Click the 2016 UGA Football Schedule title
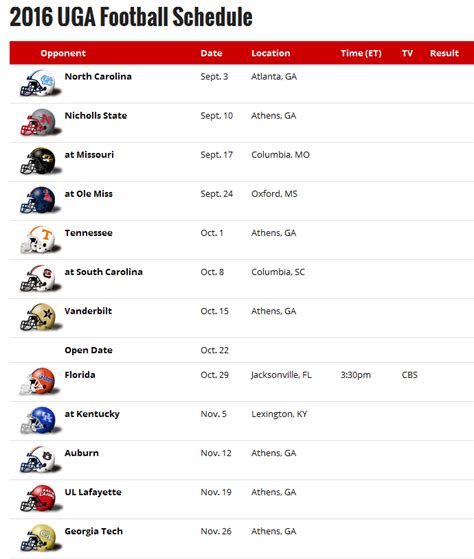This screenshot has width=474, height=559. [131, 17]
